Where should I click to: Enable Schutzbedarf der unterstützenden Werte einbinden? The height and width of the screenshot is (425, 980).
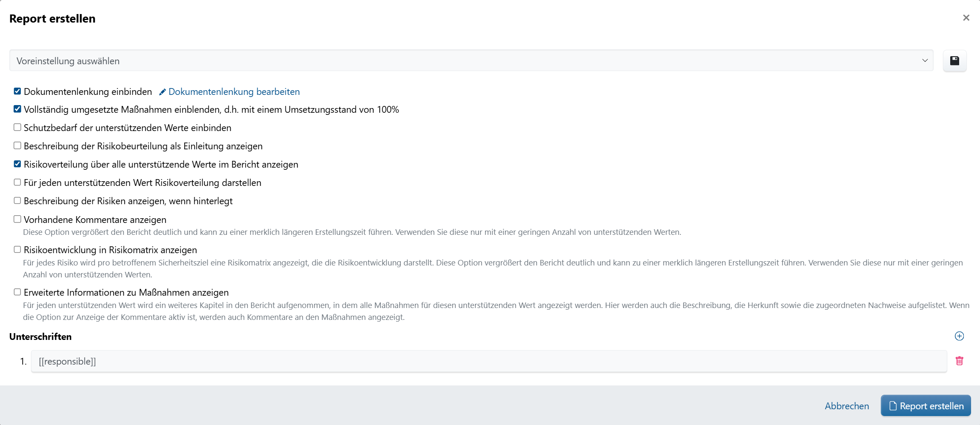click(x=17, y=127)
